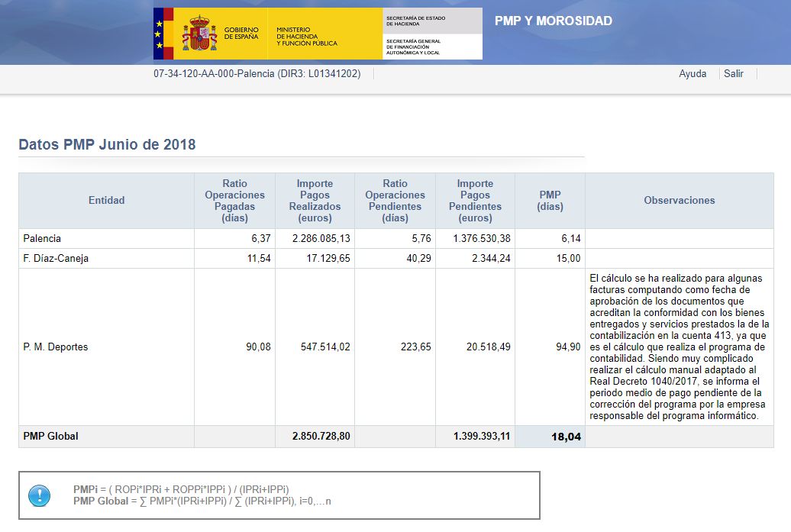The height and width of the screenshot is (532, 791).
Task: Click the Observaciones column header
Action: (x=679, y=201)
